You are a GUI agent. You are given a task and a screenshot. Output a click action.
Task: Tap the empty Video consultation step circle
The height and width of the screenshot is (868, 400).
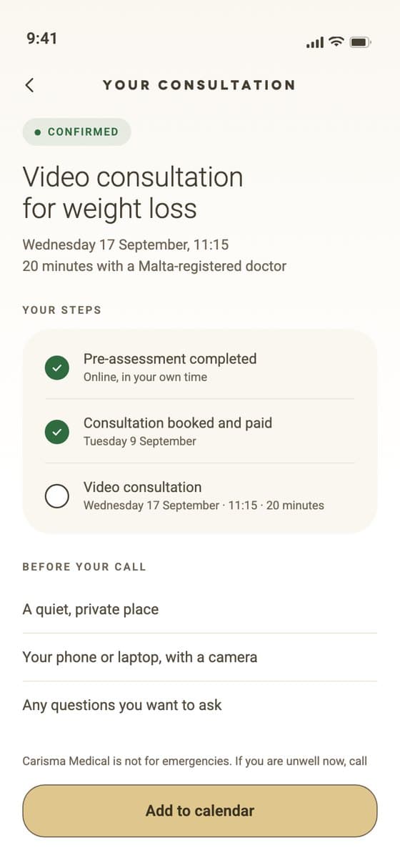click(57, 496)
